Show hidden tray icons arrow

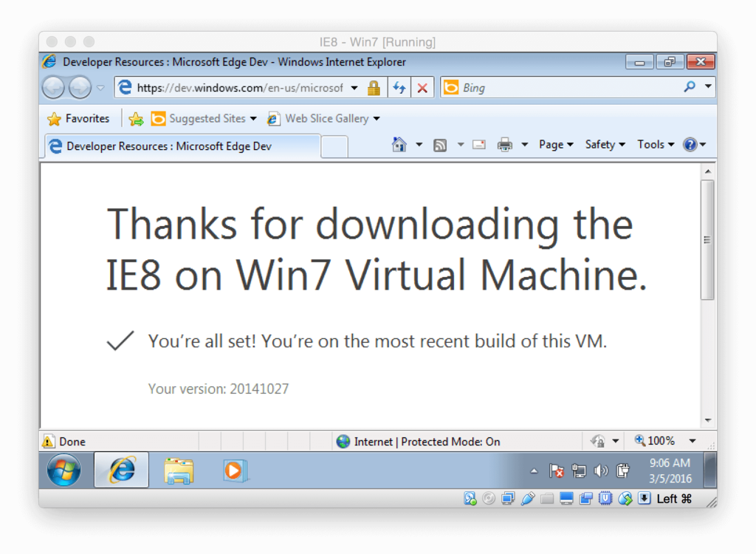[x=534, y=471]
